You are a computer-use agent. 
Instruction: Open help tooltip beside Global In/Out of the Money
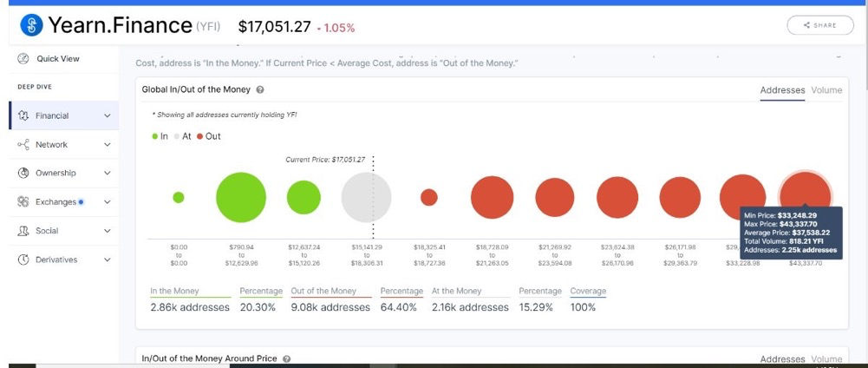[x=260, y=89]
